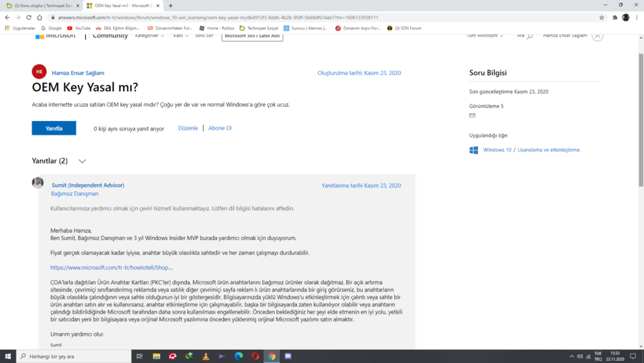
Task: Open the Chrome extensions puzzle icon
Action: [x=615, y=17]
